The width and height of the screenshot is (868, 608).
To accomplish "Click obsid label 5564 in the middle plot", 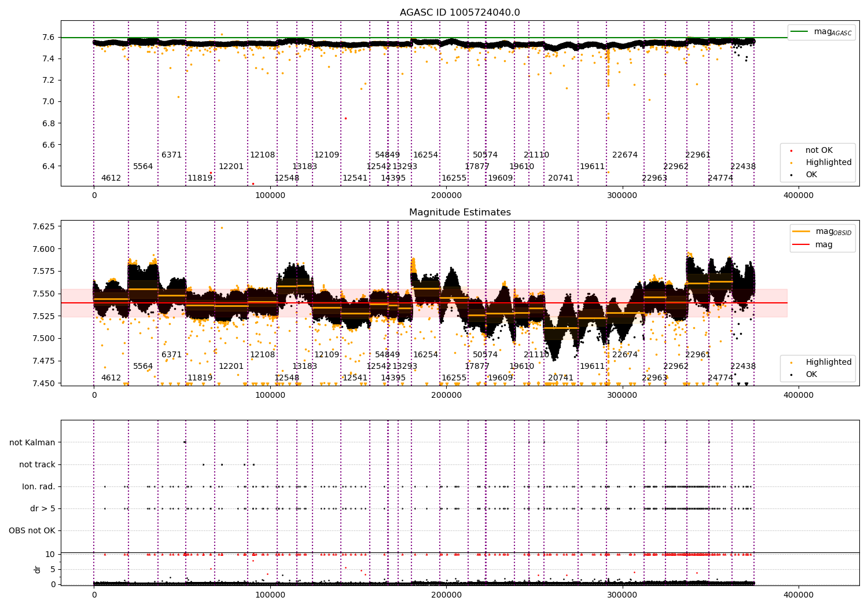I will [143, 366].
